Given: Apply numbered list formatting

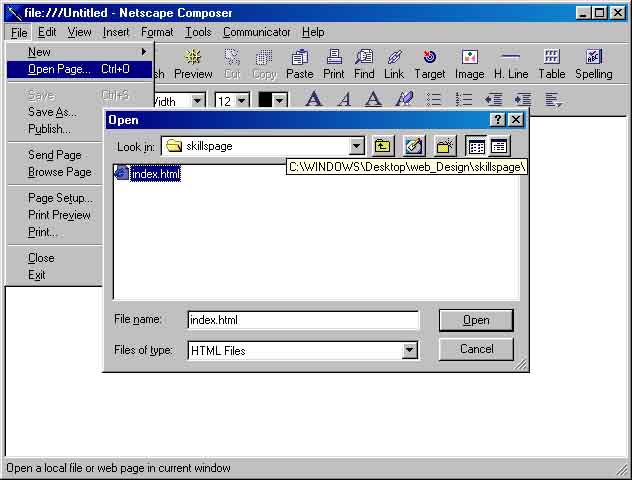Looking at the screenshot, I should click(x=464, y=99).
